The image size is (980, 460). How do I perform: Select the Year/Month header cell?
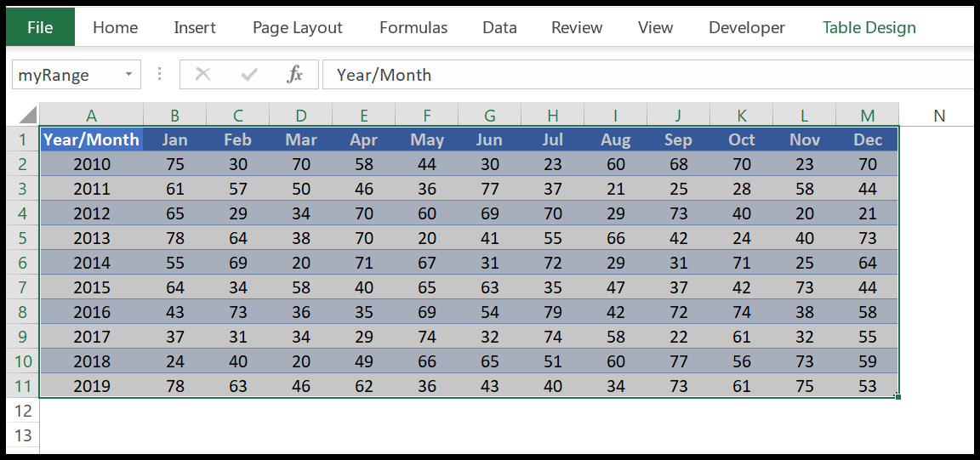click(91, 139)
